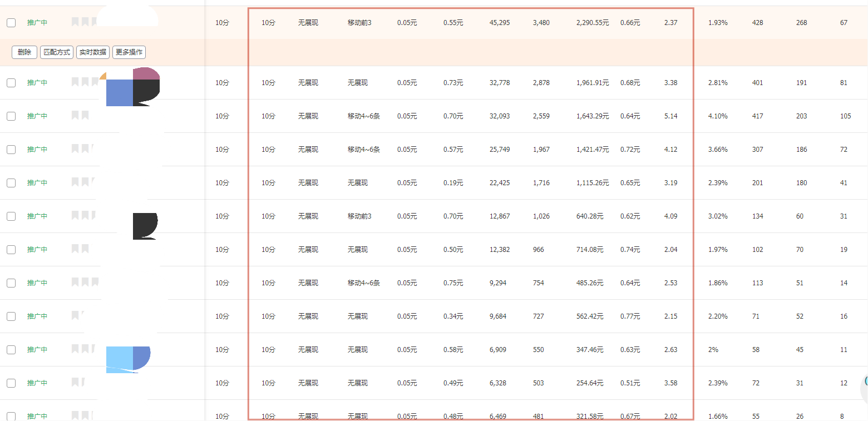Click the 640.28元 spend cell
The width and height of the screenshot is (868, 421).
tap(590, 216)
